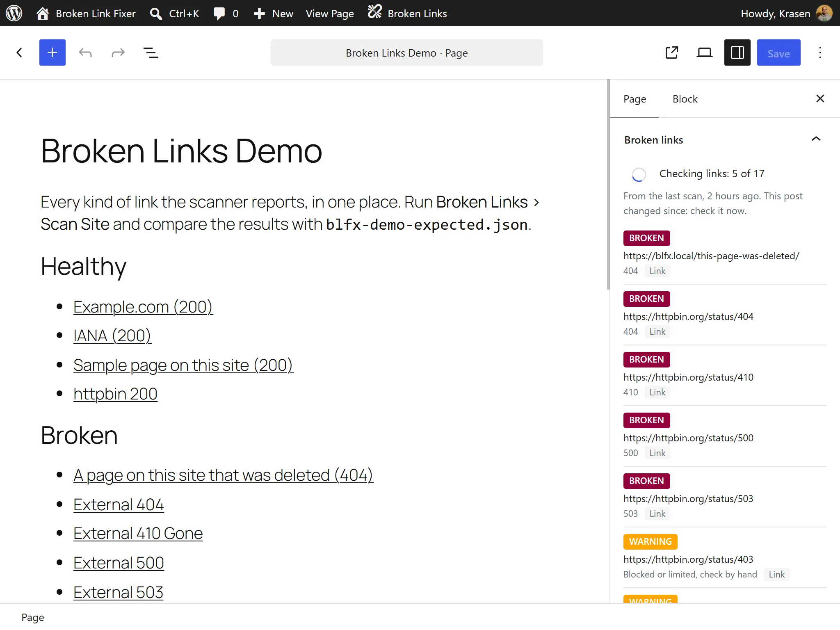This screenshot has height=630, width=840.
Task: Collapse the Broken links panel
Action: (725, 139)
